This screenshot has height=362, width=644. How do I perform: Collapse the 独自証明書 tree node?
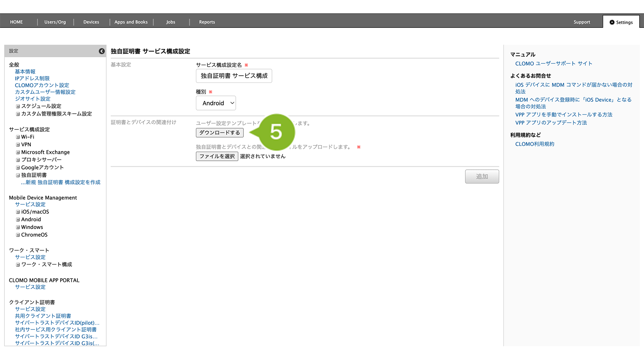[18, 175]
